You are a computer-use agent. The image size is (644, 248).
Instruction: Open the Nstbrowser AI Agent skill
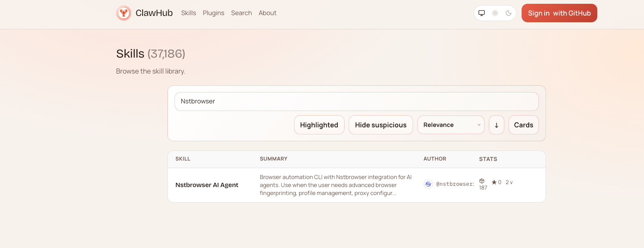(x=207, y=185)
